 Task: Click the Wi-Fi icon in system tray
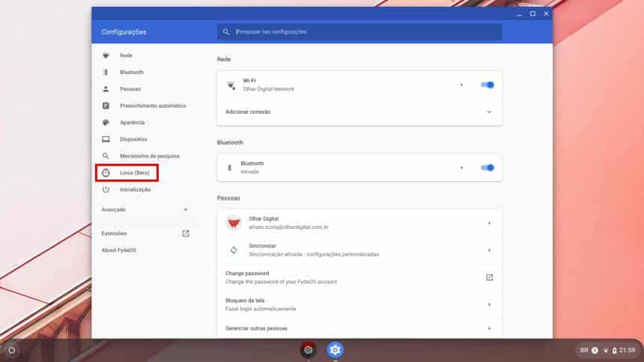(x=605, y=351)
